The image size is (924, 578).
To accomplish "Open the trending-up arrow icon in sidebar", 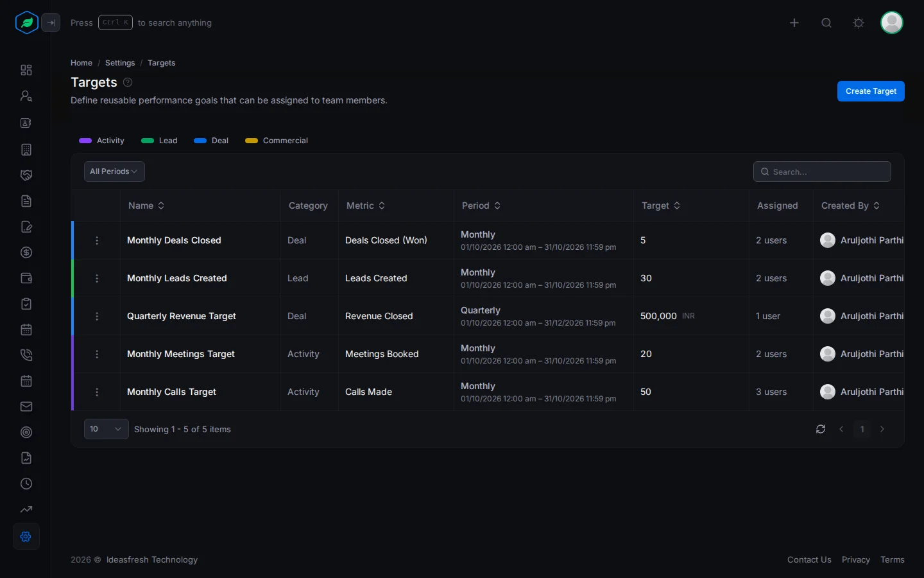I will pos(26,509).
